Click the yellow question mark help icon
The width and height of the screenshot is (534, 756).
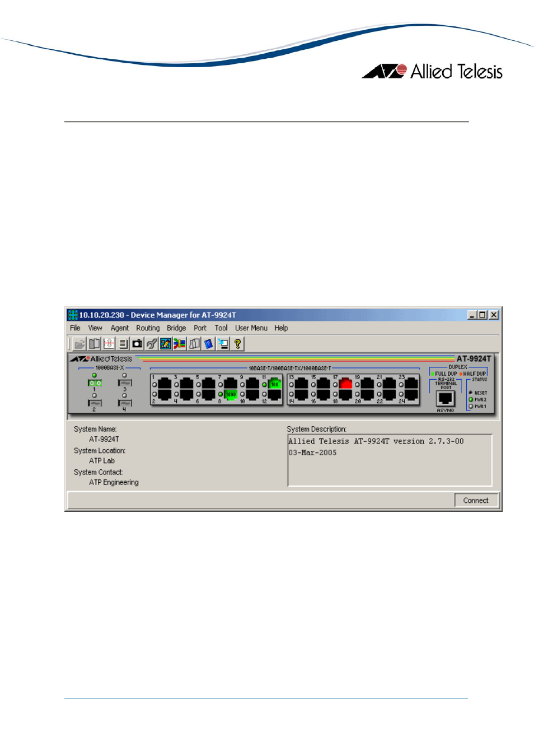tap(237, 344)
